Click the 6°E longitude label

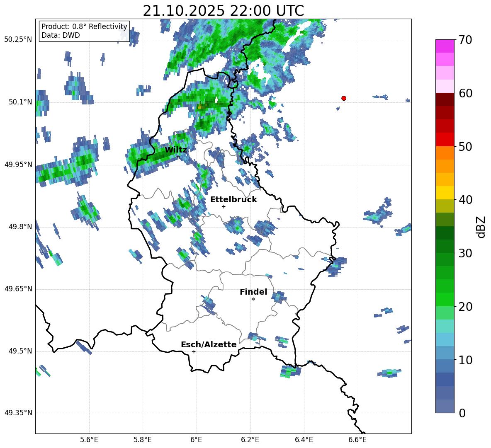[196, 440]
